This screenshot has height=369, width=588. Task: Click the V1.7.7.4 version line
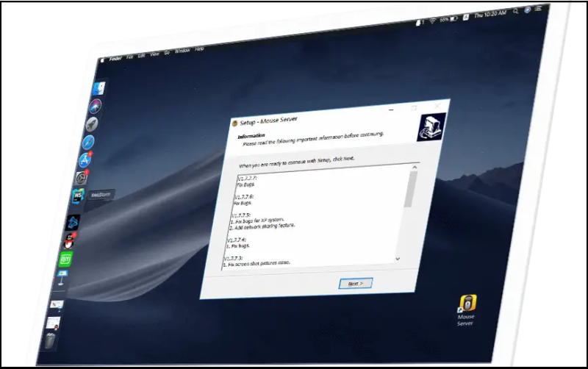237,240
